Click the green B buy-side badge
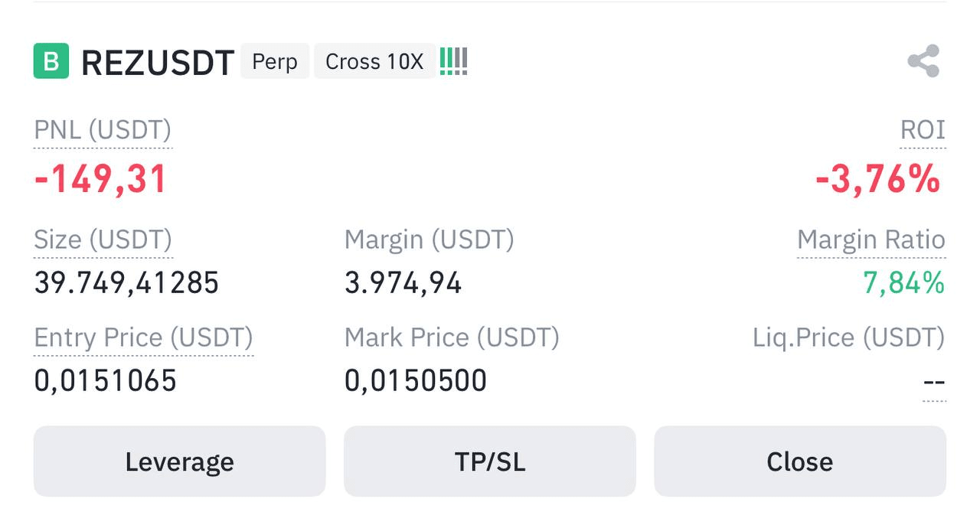This screenshot has width=980, height=528. click(x=51, y=61)
